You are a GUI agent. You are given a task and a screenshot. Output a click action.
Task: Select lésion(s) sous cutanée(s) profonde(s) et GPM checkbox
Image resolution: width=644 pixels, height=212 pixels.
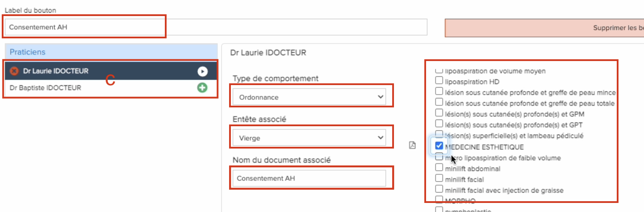439,113
